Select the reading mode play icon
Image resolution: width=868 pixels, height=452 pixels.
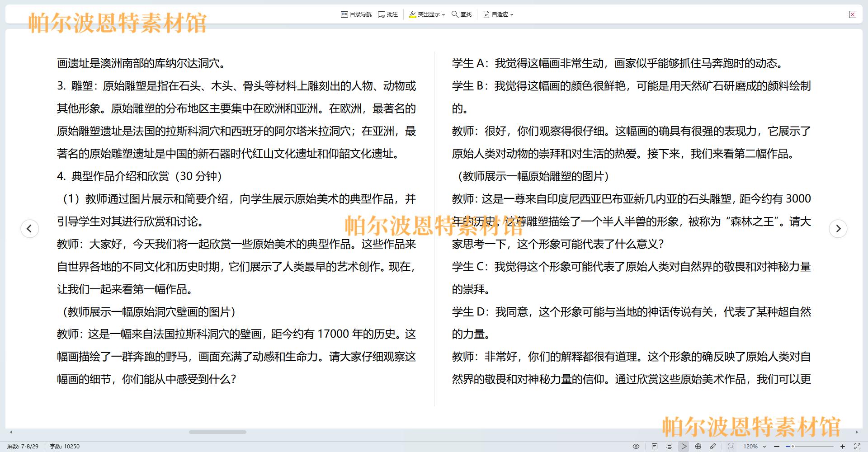click(684, 446)
